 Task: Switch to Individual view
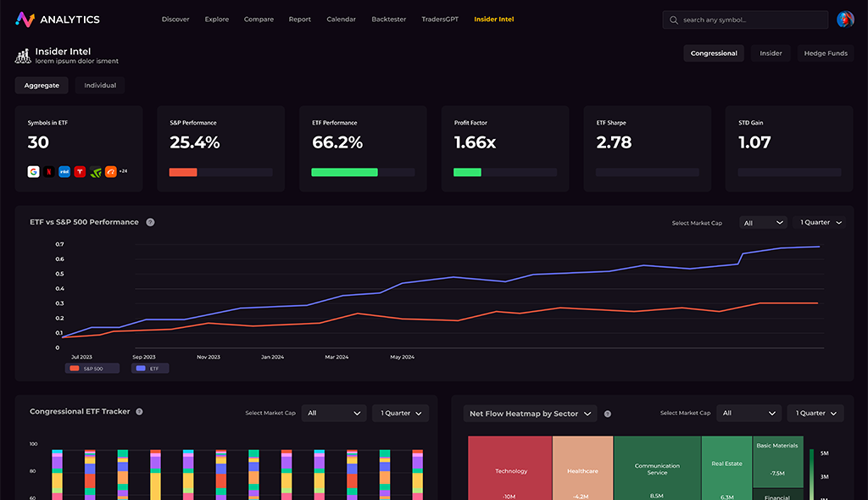click(x=100, y=86)
